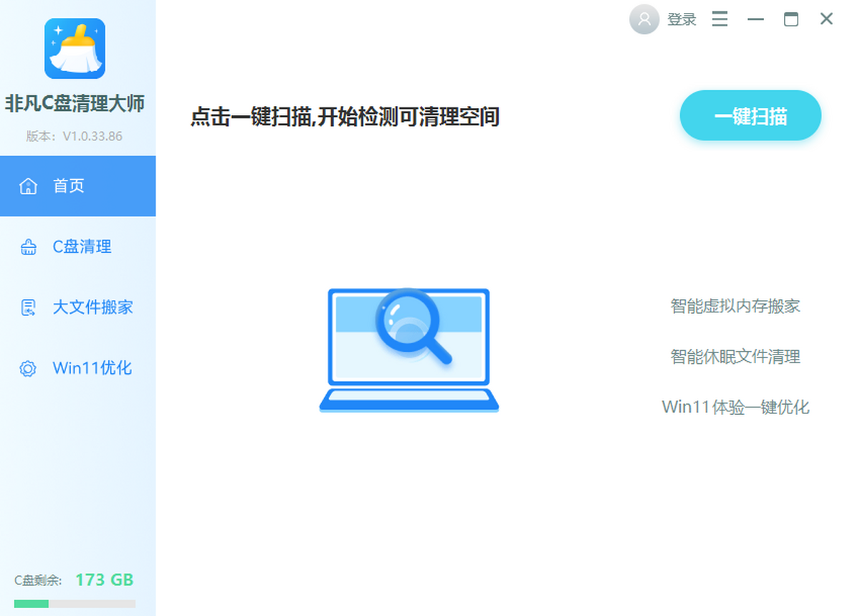The width and height of the screenshot is (860, 616).
Task: Click the C盘剩余 space progress bar
Action: coord(75,604)
